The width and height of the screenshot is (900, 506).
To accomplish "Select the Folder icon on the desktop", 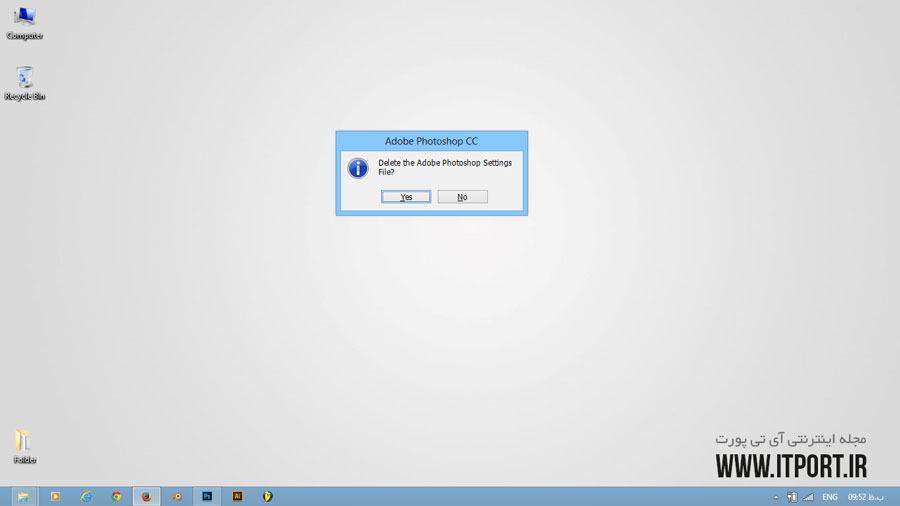I will click(25, 447).
